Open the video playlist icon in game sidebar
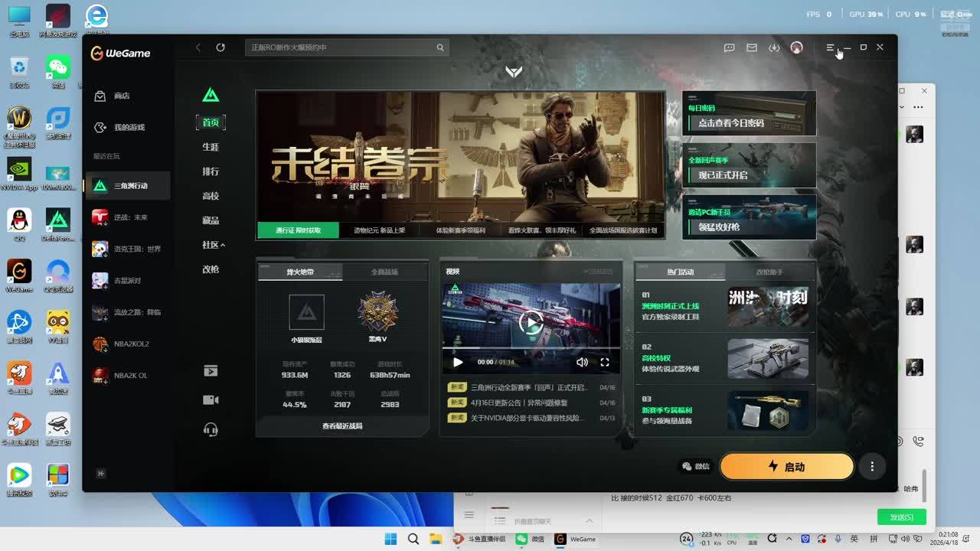Screen dimensions: 980x551 tap(211, 371)
